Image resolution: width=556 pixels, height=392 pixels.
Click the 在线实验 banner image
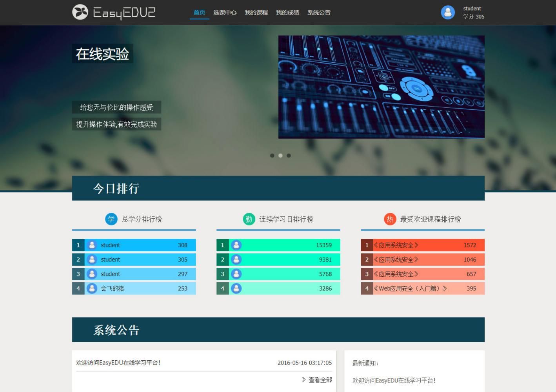point(381,87)
